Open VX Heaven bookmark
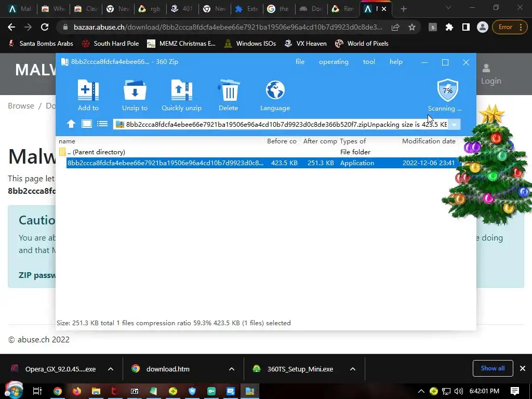The height and width of the screenshot is (399, 532). (305, 44)
